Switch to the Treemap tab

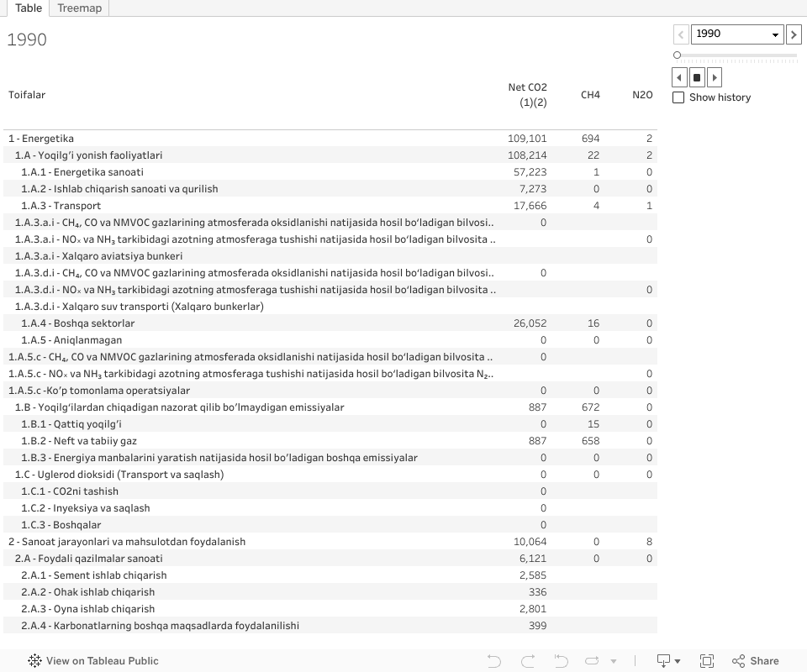click(x=79, y=8)
